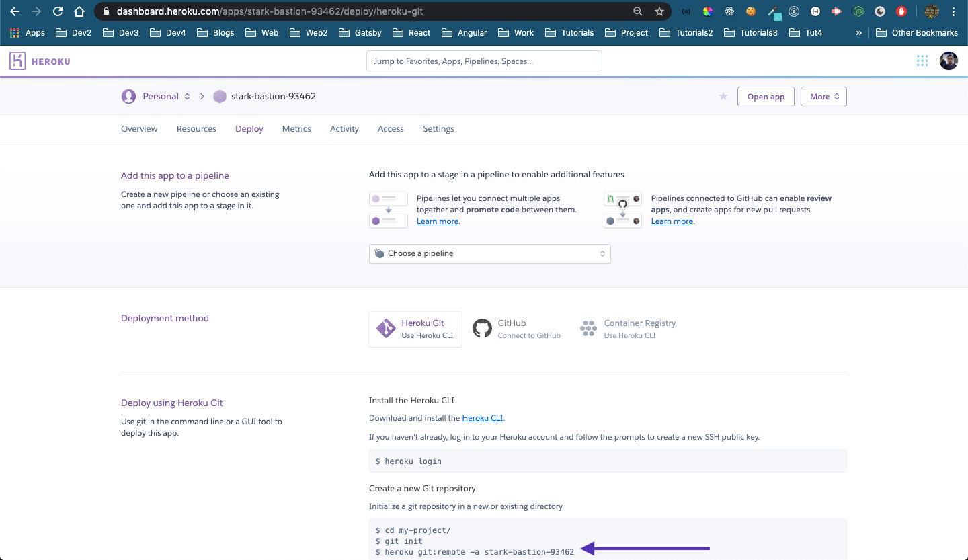
Task: Select the Deploy tab
Action: point(249,129)
